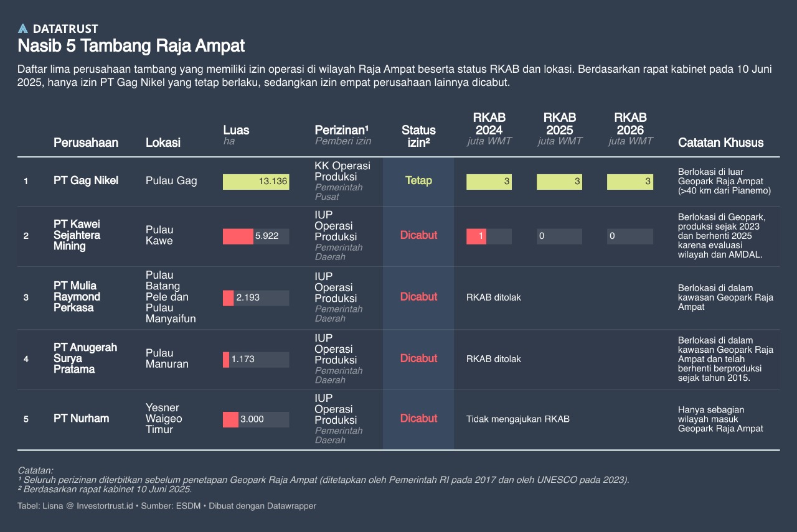Click the DATATRUST logo icon
Image resolution: width=797 pixels, height=532 pixels.
[23, 29]
